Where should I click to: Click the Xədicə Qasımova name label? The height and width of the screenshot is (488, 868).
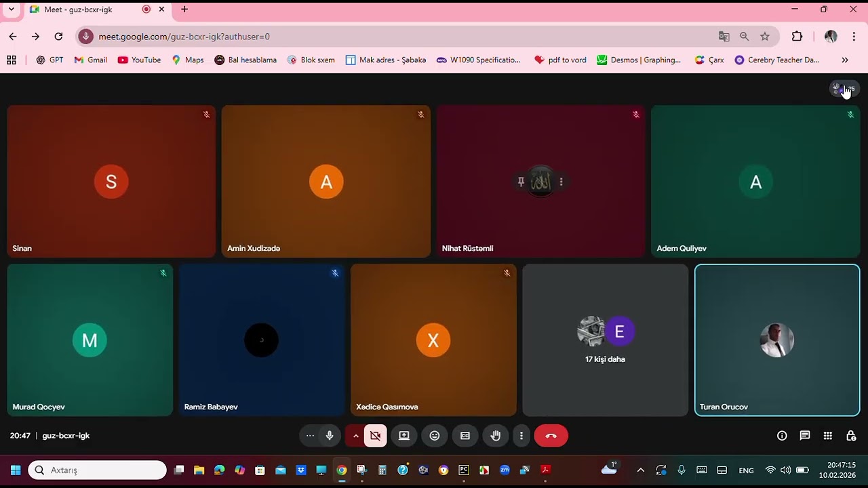(387, 407)
